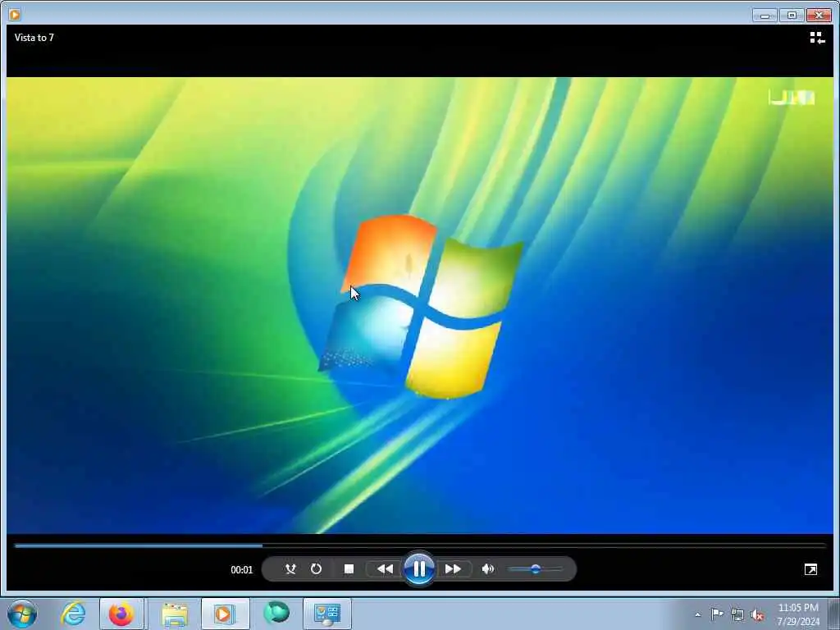Image resolution: width=840 pixels, height=630 pixels.
Task: Mute the player volume speaker icon
Action: [x=487, y=569]
